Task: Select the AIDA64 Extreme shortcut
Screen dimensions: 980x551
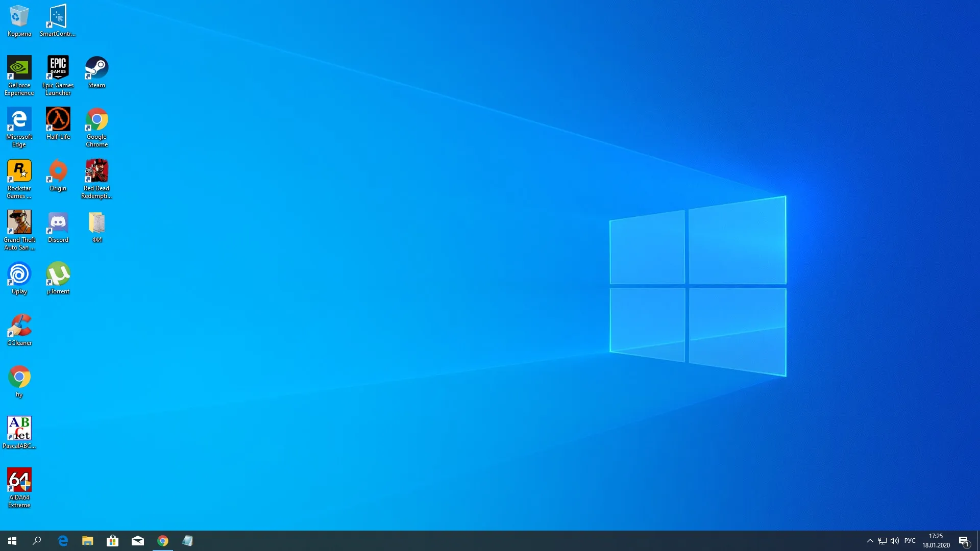Action: (19, 488)
